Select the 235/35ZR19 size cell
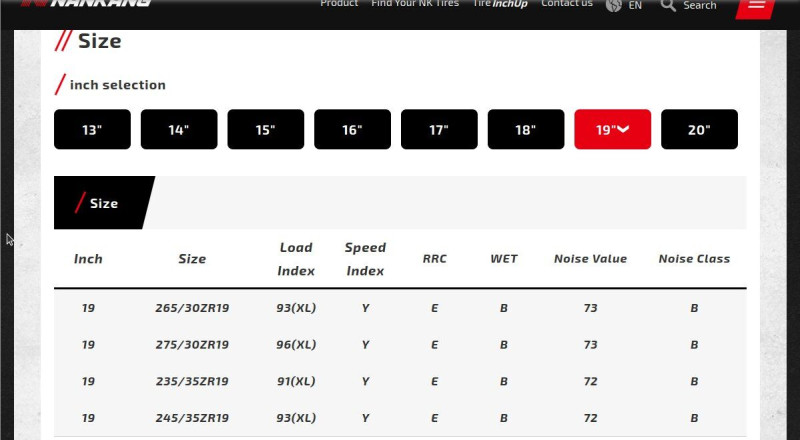800x440 pixels. point(192,381)
